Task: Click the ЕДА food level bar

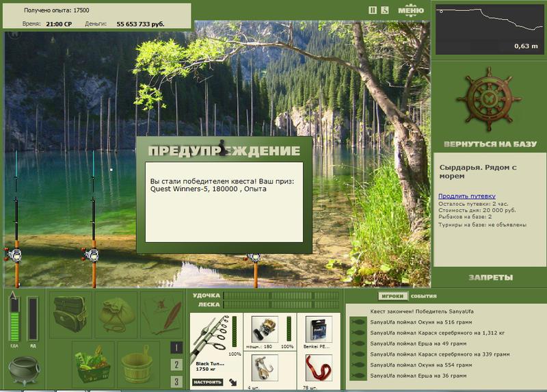Action: click(14, 319)
